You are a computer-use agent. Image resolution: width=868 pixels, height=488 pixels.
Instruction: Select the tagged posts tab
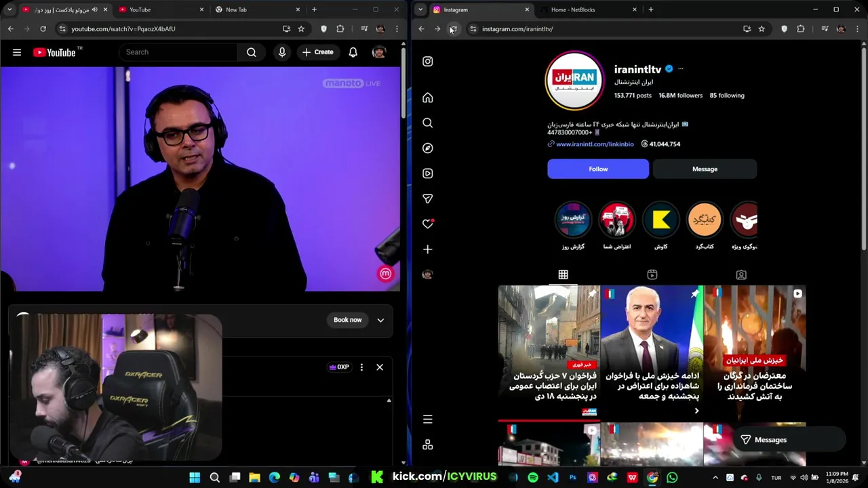pos(741,274)
